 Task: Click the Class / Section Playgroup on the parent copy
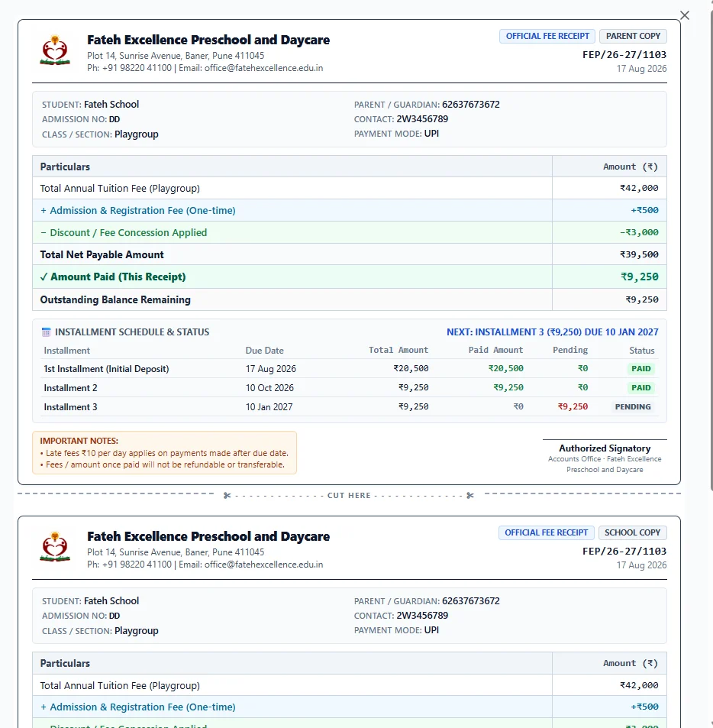coord(137,134)
